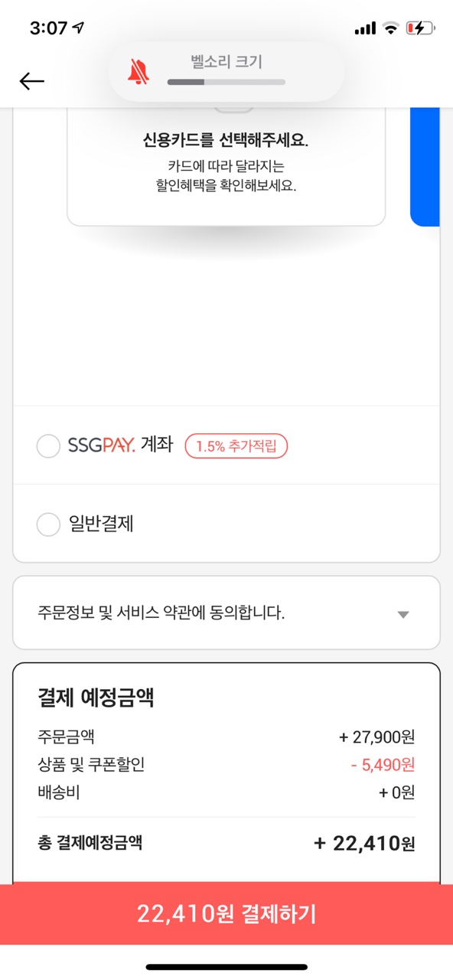Tap the 상품 및 쿠폰할인 amount
The height and width of the screenshot is (980, 453).
(x=383, y=764)
